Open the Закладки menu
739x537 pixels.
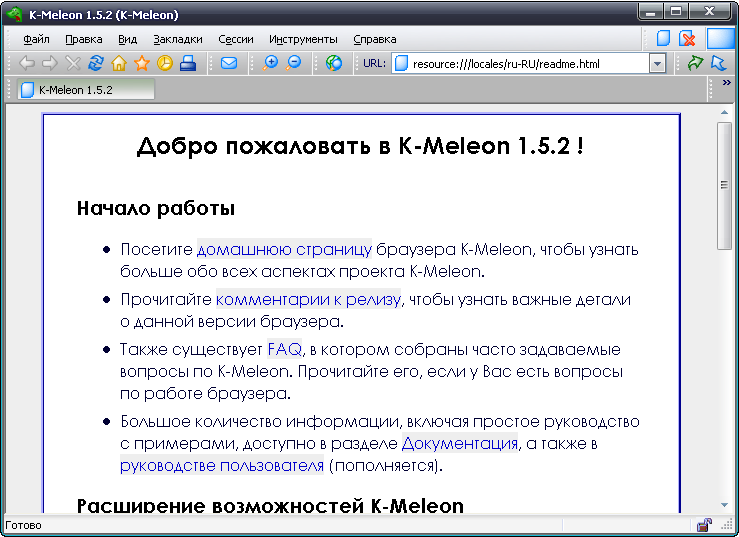[178, 39]
